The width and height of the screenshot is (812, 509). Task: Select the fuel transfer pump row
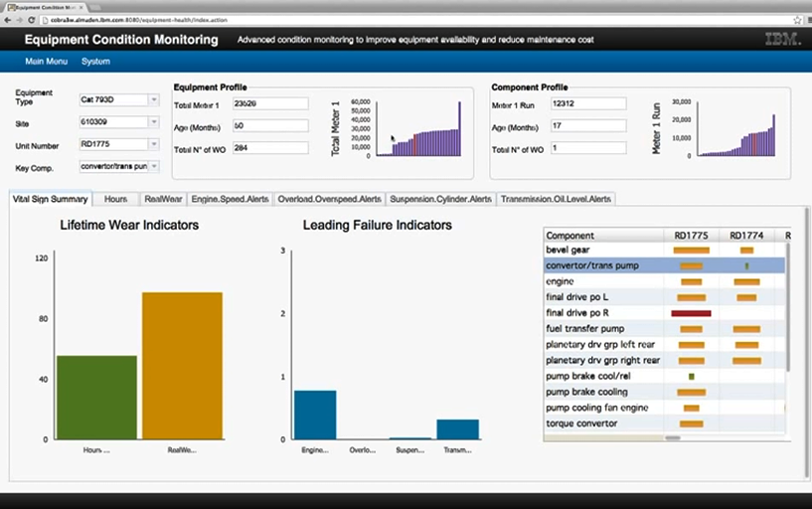tap(665, 329)
